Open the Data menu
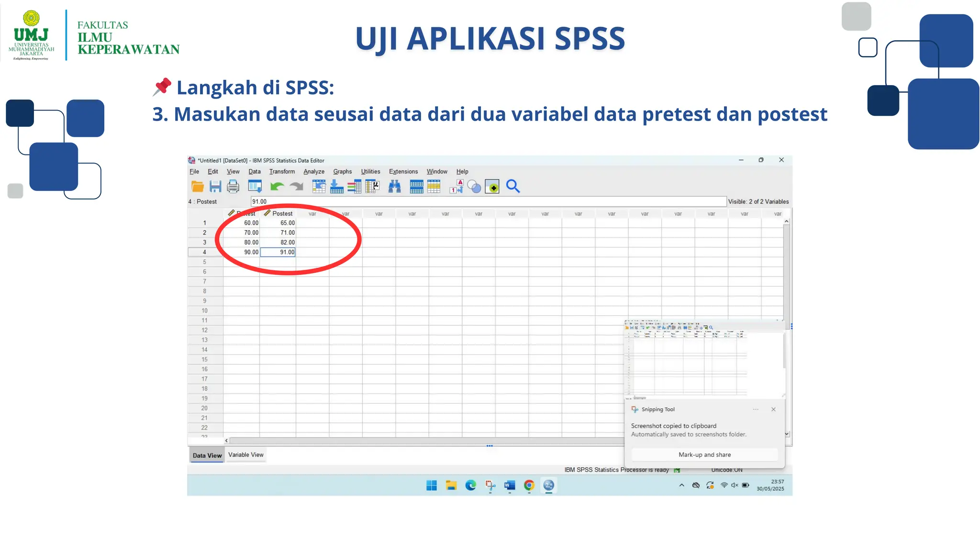Image resolution: width=980 pixels, height=551 pixels. coord(255,172)
